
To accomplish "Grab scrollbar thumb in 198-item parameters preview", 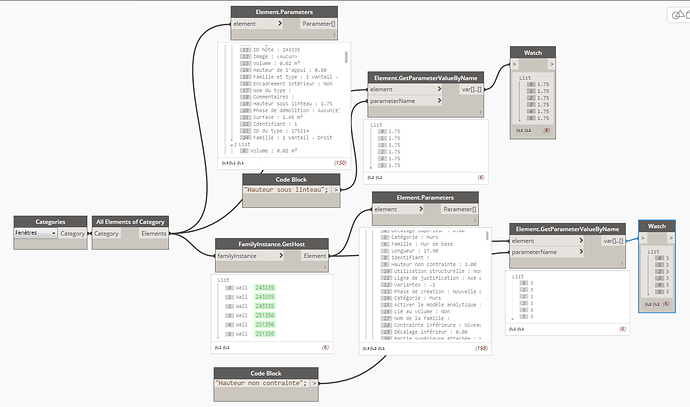I will tap(487, 236).
